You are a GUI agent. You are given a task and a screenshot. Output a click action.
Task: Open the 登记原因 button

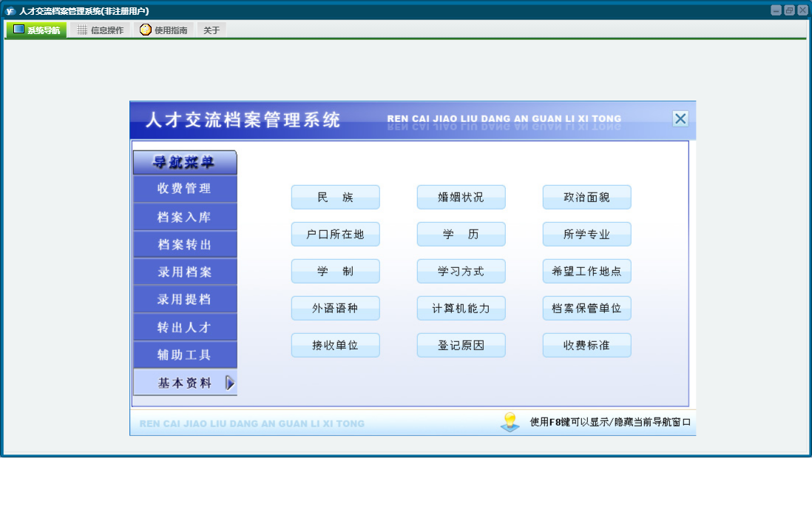461,346
